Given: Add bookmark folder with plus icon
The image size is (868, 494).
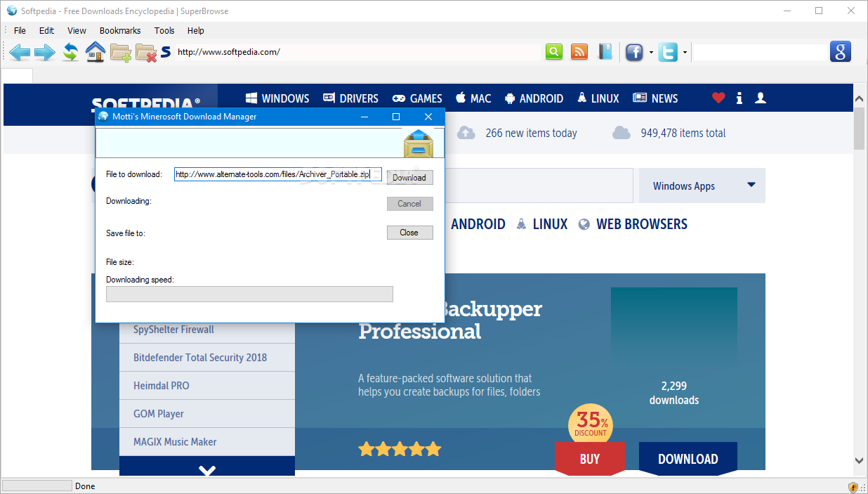Looking at the screenshot, I should (x=121, y=53).
